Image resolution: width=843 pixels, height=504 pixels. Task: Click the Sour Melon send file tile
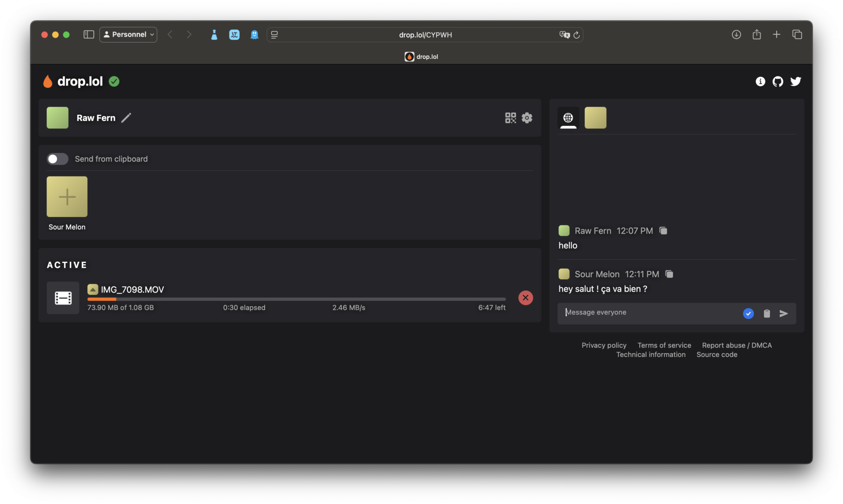pos(67,197)
